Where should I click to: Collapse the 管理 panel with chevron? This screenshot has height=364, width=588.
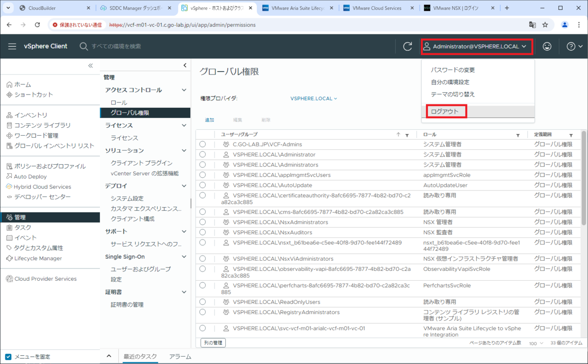pos(185,66)
